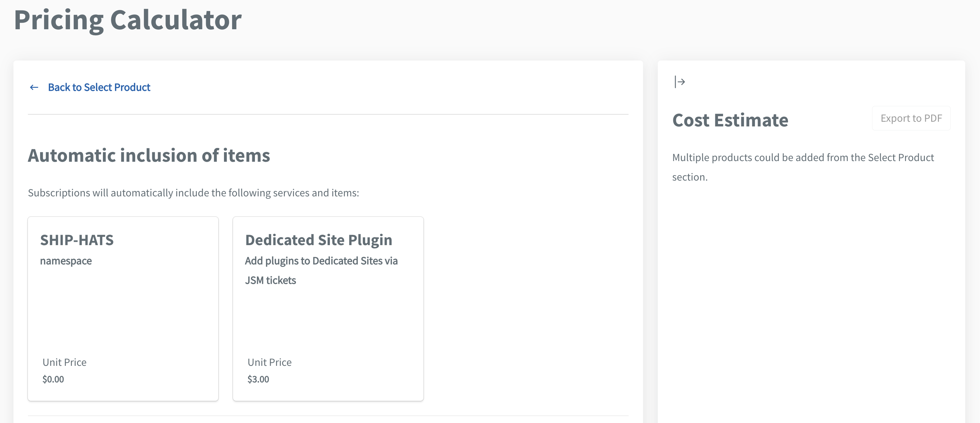Click the Subscriptions will automatically include text
This screenshot has height=423, width=980.
pos(193,193)
